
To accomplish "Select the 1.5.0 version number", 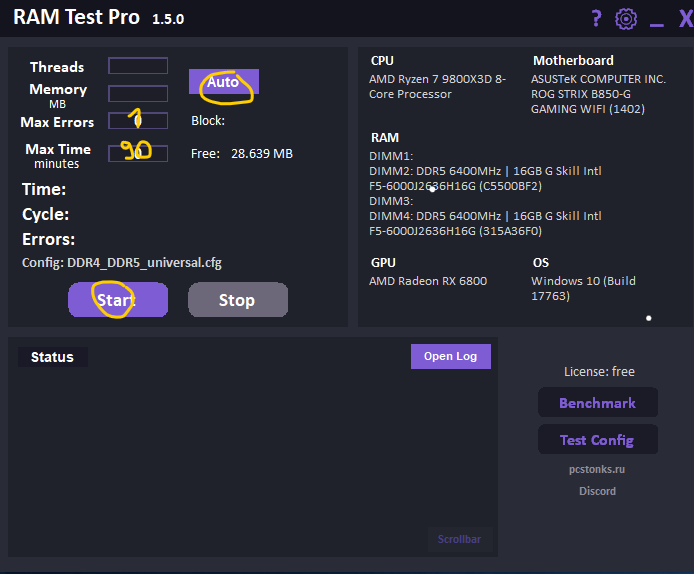I will click(x=168, y=19).
